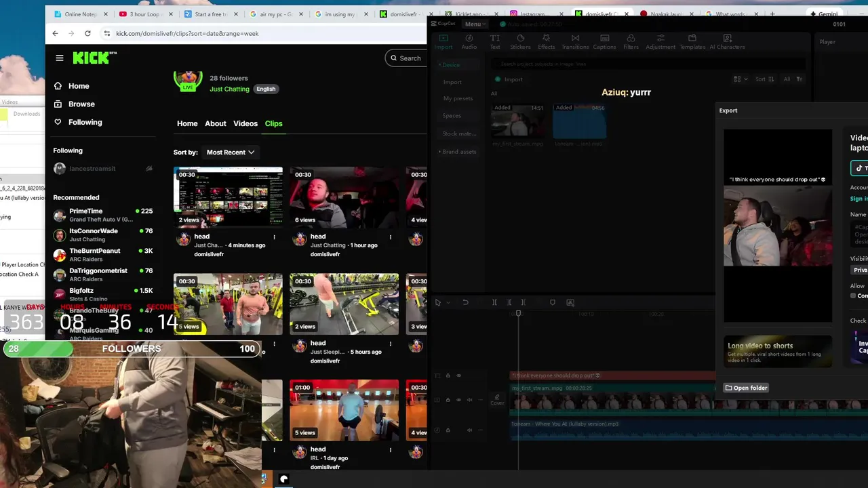Open the CapCut Transitions panel

pyautogui.click(x=575, y=42)
